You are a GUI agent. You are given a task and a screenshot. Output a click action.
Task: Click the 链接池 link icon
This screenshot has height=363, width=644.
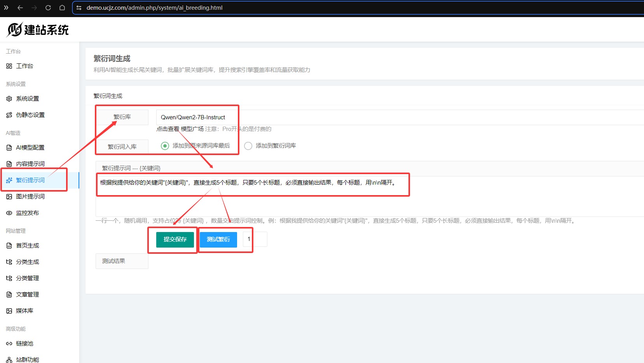point(9,344)
